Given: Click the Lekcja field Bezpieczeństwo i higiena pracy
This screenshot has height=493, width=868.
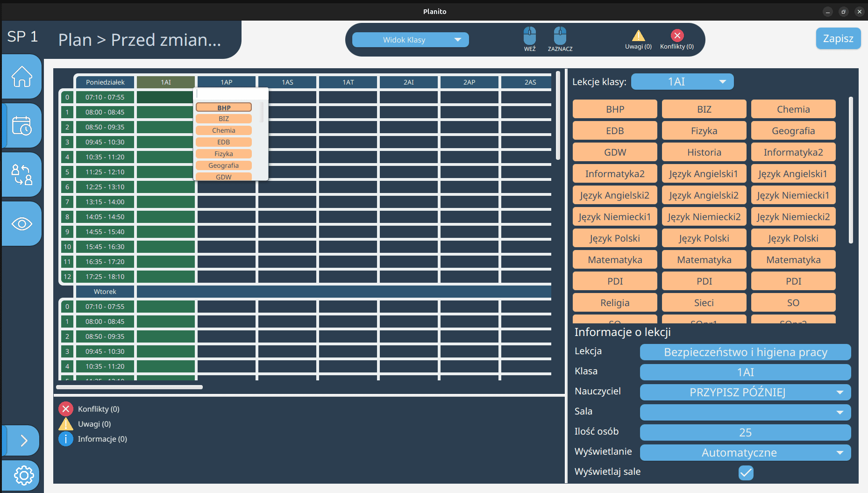Looking at the screenshot, I should 745,352.
